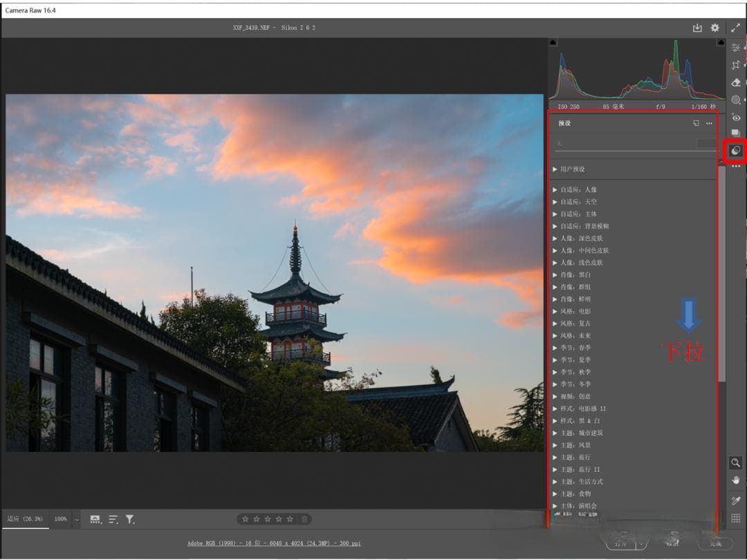Viewport: 747px width, 560px height.
Task: Click the presets list vertical scrollbar
Action: point(721,274)
